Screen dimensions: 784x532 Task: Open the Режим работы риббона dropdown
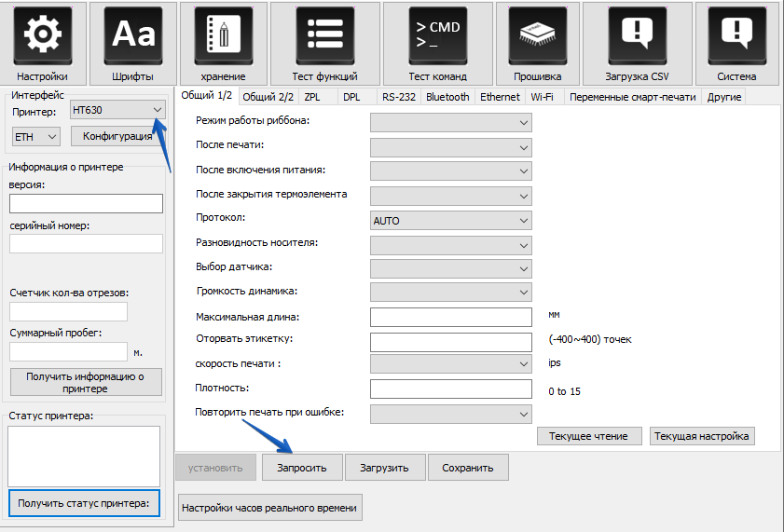(x=450, y=122)
